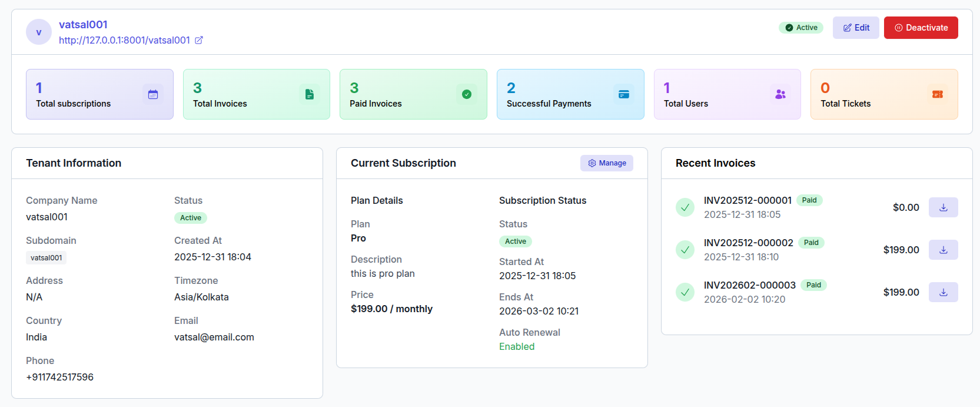Click the calendar icon in Total subscriptions card
The width and height of the screenshot is (980, 407).
tap(153, 94)
